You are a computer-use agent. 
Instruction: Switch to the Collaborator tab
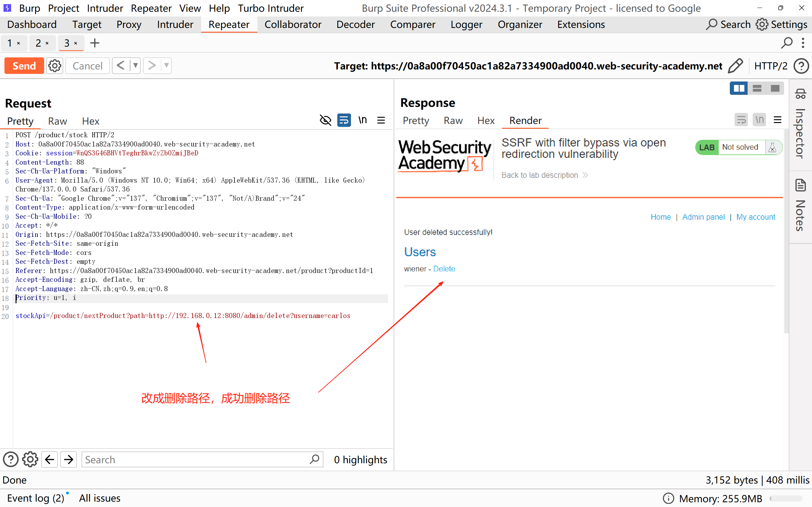click(293, 24)
